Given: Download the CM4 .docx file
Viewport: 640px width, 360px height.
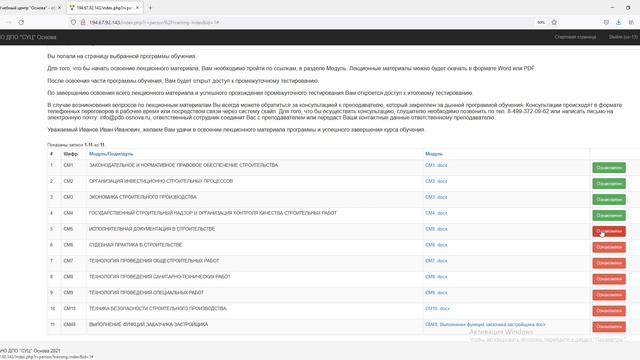Looking at the screenshot, I should [436, 213].
